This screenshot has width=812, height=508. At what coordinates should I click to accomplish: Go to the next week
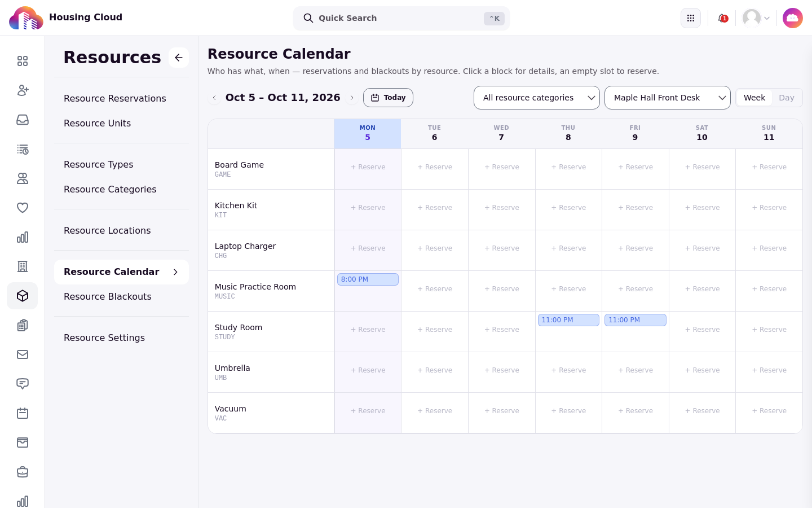(352, 98)
